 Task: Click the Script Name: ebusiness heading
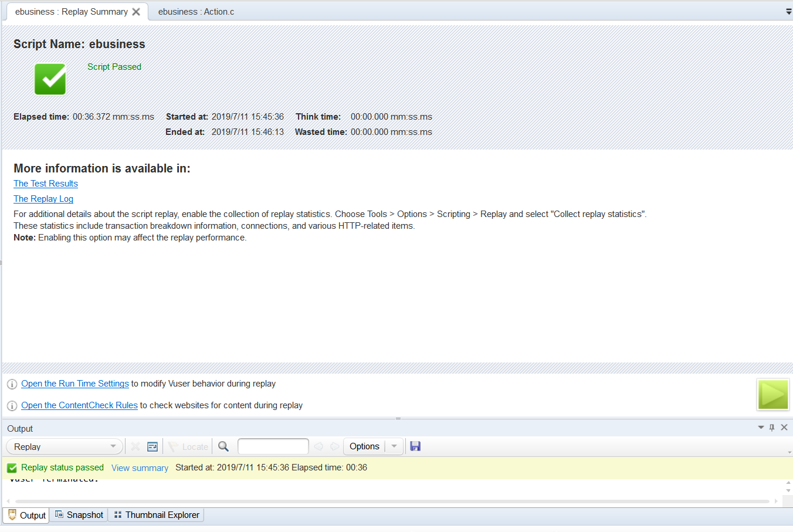[x=79, y=44]
